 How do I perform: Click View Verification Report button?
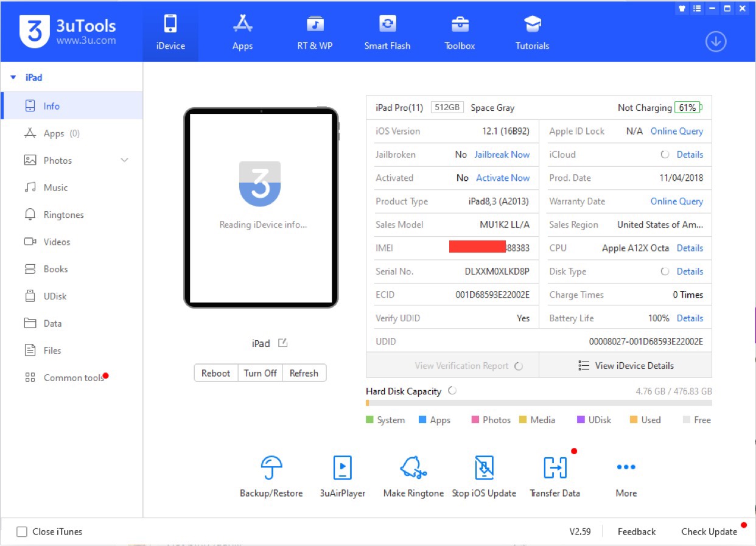[x=452, y=366]
